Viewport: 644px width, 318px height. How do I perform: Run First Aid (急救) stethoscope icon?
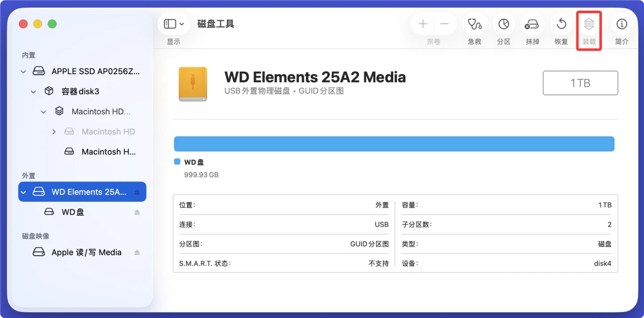(474, 24)
